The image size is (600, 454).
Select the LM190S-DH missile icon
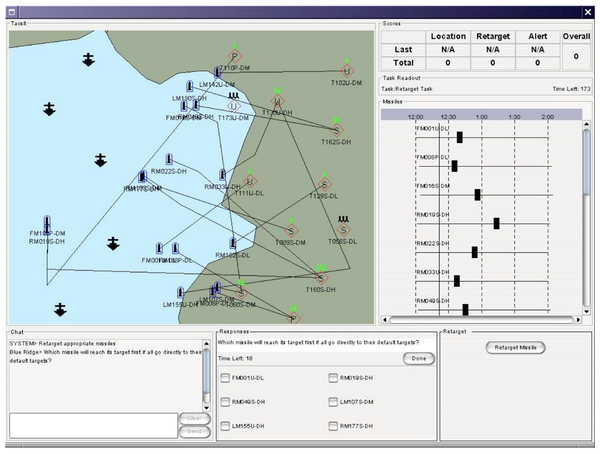click(189, 87)
